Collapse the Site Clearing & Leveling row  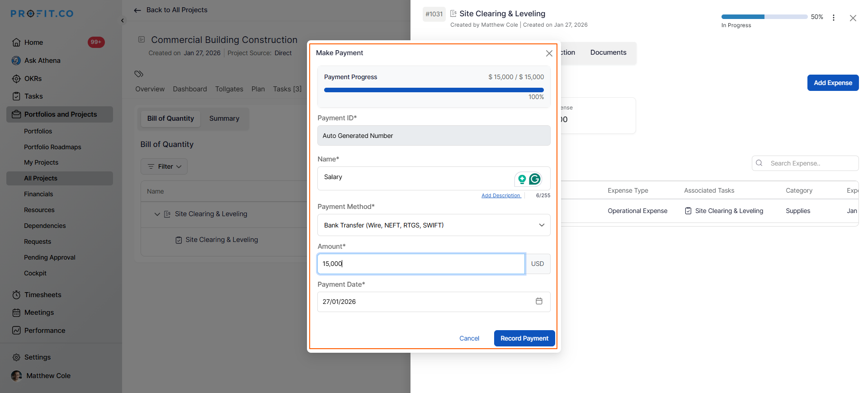click(157, 214)
